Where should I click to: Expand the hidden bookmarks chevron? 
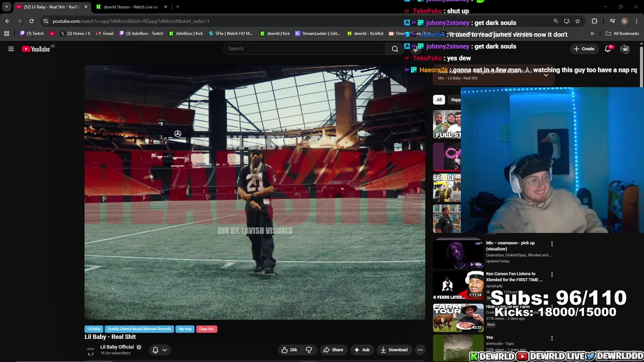tap(592, 34)
